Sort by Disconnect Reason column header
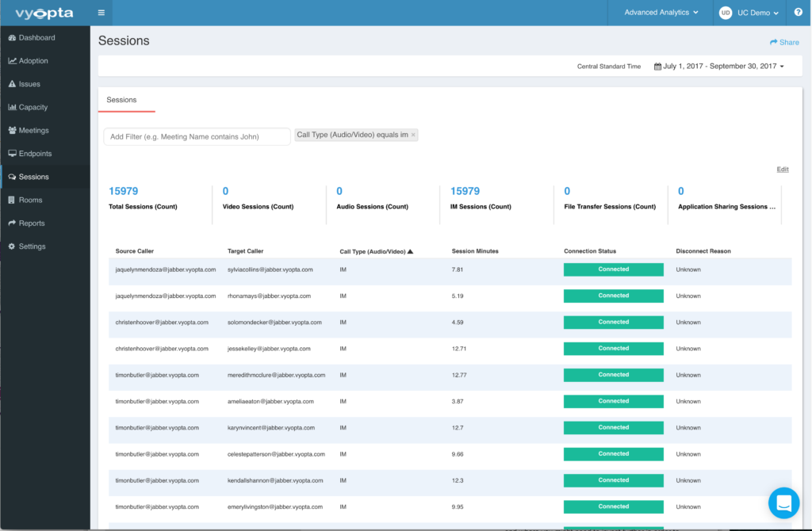 pos(703,251)
